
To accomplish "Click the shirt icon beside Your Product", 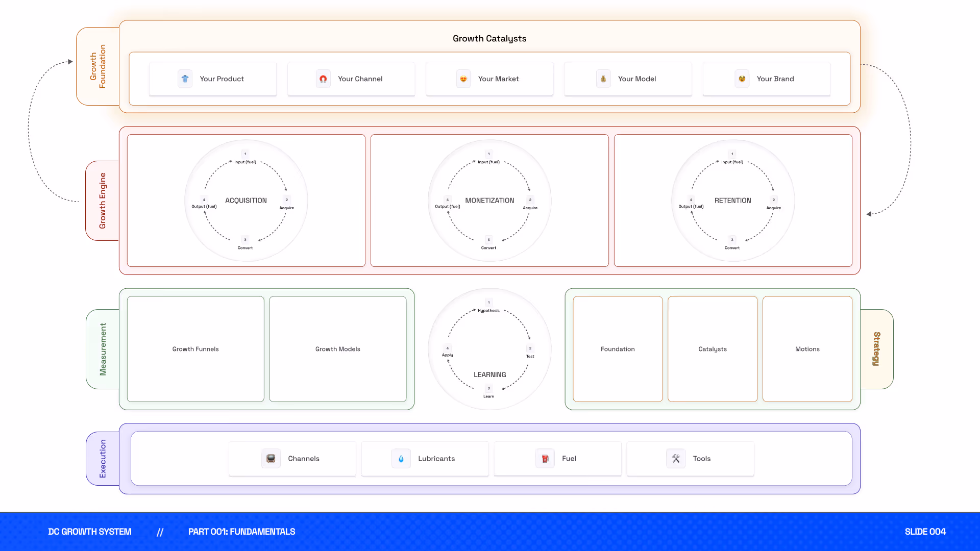I will [x=185, y=79].
